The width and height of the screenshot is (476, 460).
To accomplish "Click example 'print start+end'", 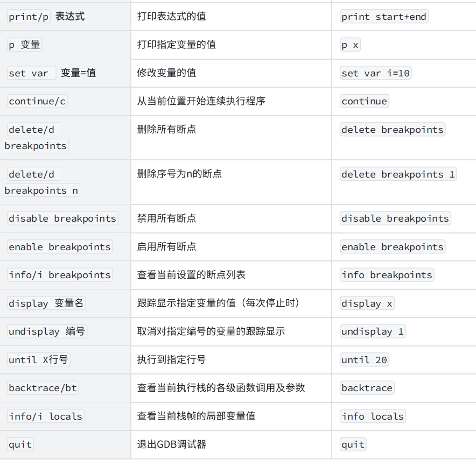I will [384, 17].
